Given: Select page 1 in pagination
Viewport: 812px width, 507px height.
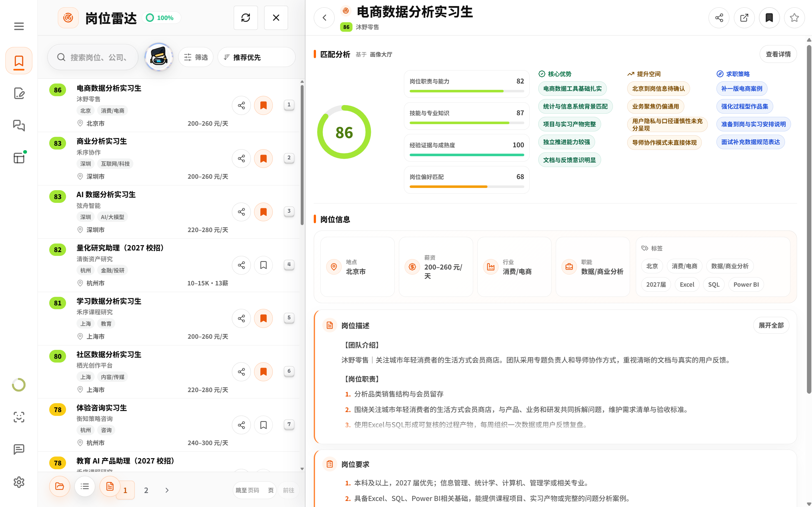Looking at the screenshot, I should tap(125, 490).
